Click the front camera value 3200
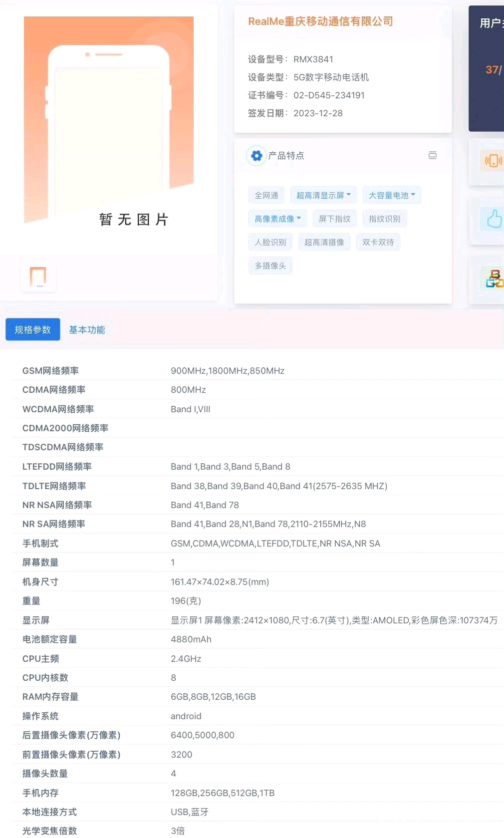Image resolution: width=504 pixels, height=838 pixels. point(182,755)
